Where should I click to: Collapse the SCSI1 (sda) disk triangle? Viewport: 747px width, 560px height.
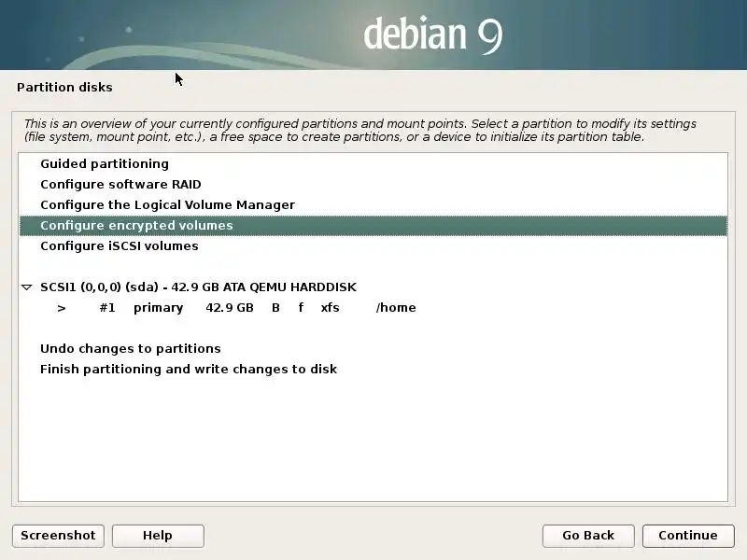[x=27, y=287]
